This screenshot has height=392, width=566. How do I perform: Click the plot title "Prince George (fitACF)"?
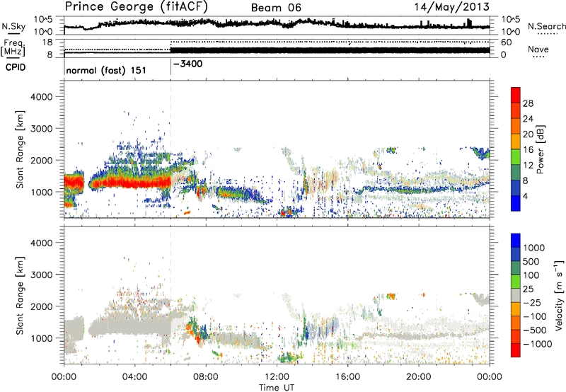pyautogui.click(x=136, y=7)
